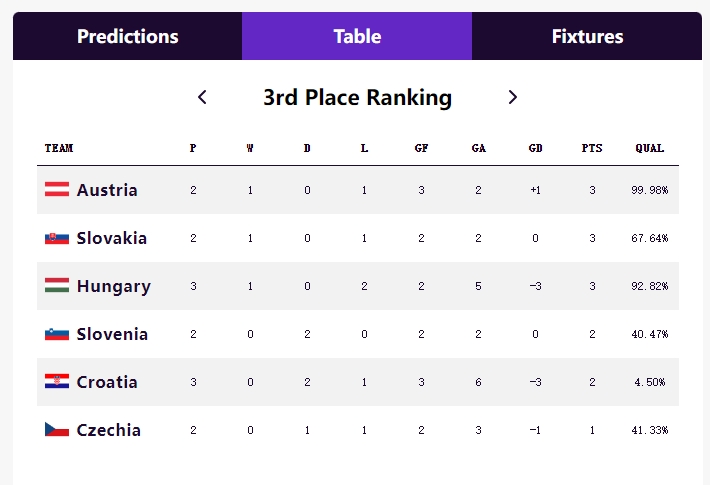Open the Austria team link

tap(107, 190)
